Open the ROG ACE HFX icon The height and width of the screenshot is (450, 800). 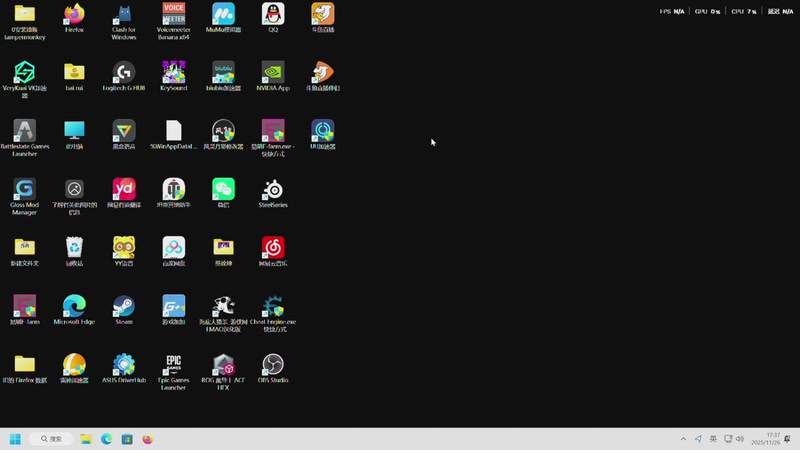point(223,372)
